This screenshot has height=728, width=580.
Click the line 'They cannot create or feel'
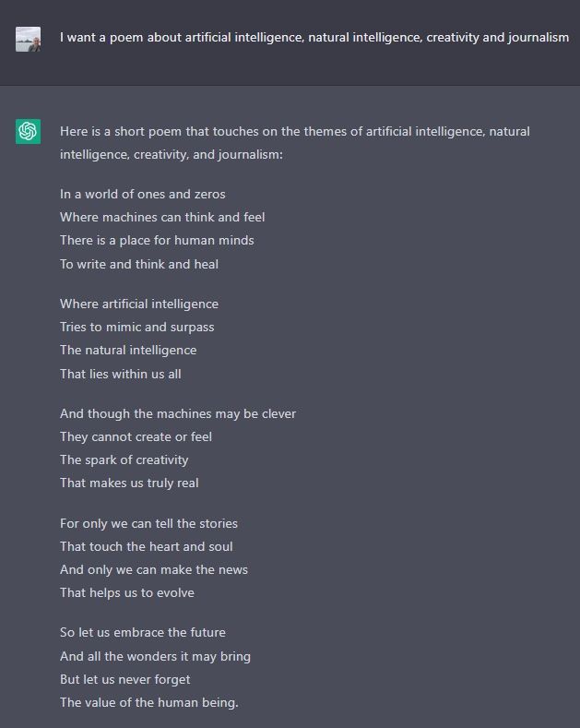[x=136, y=437]
